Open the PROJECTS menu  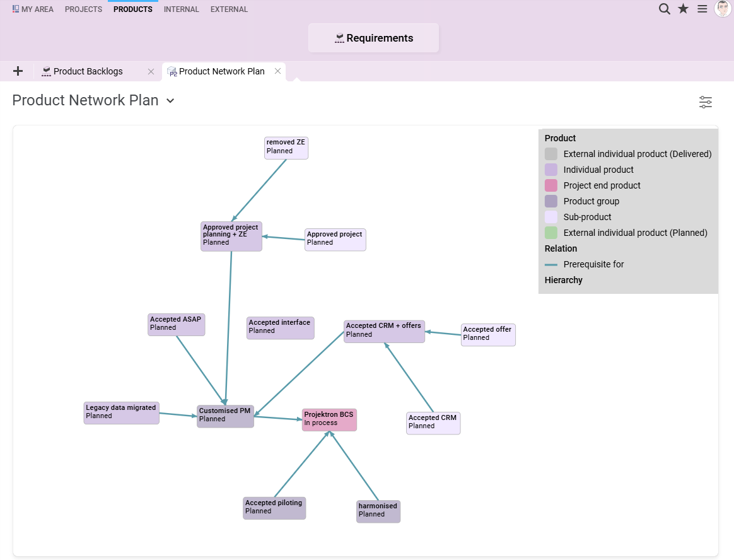pos(83,9)
